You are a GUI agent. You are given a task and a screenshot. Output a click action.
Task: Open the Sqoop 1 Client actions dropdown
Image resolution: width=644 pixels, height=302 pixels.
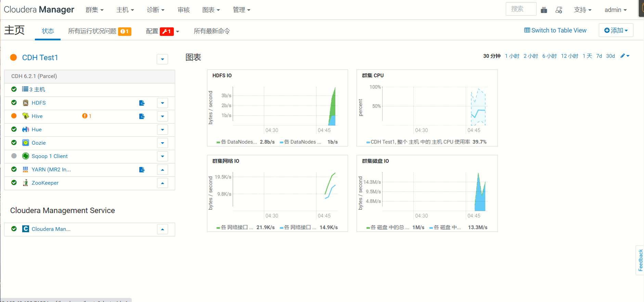(163, 156)
